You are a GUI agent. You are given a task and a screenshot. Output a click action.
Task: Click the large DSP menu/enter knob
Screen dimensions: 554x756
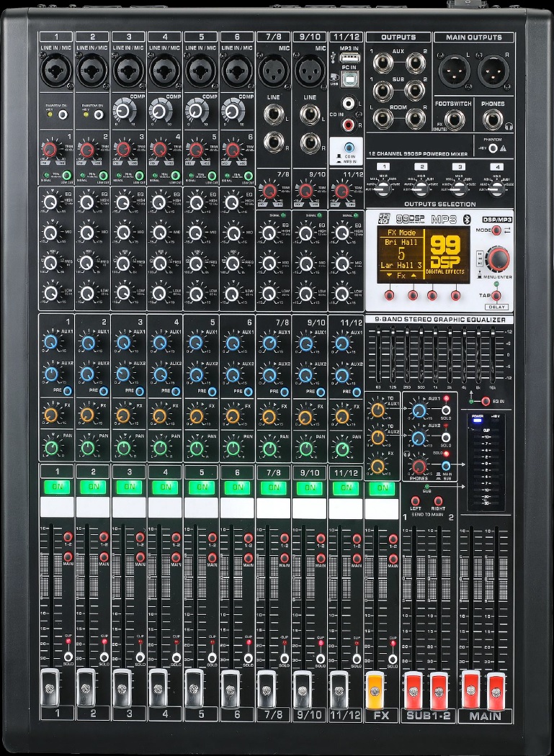497,259
